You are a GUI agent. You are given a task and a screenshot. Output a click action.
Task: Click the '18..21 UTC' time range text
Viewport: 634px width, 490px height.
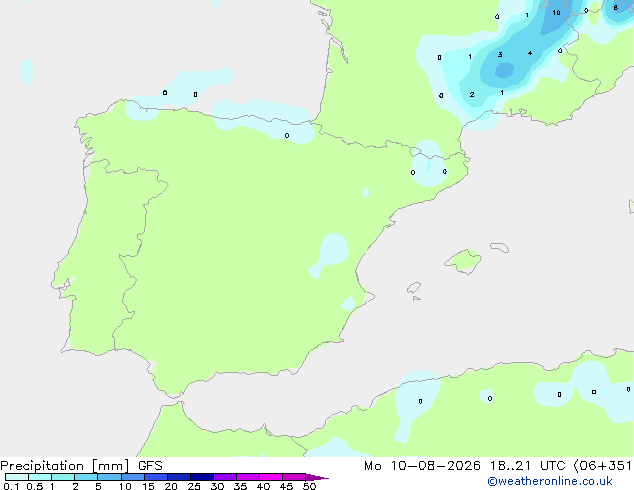pyautogui.click(x=527, y=466)
